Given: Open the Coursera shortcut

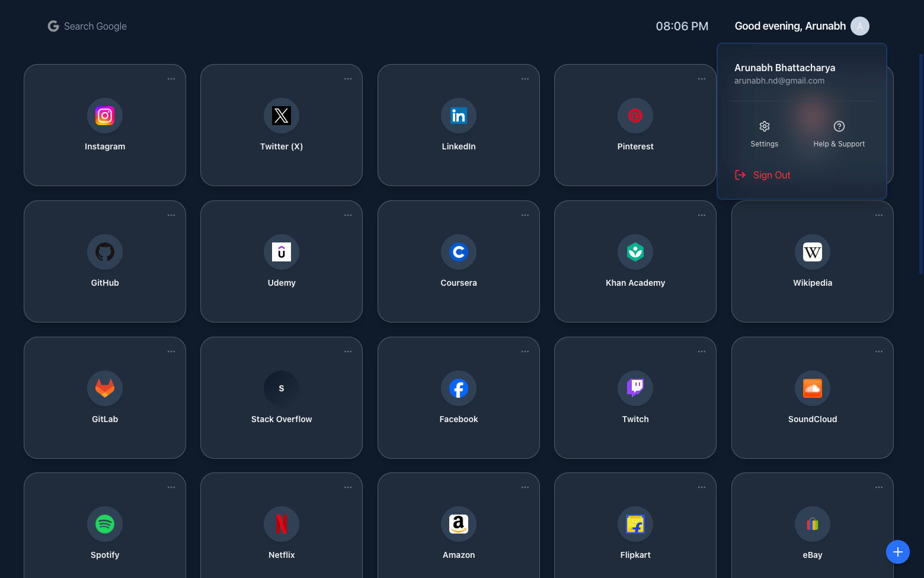Looking at the screenshot, I should [459, 261].
